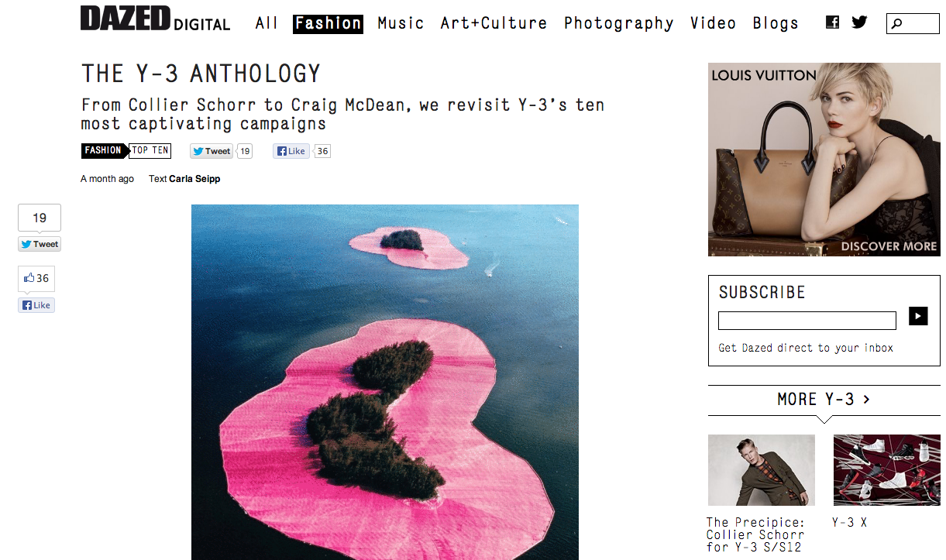
Task: Click the Tweet button under headline
Action: [x=212, y=151]
